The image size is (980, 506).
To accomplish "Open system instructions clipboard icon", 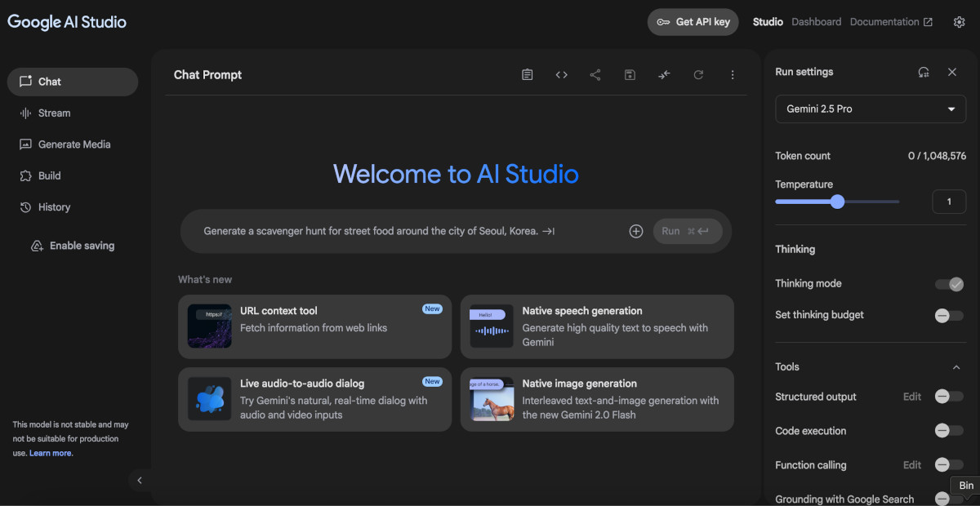I will 528,75.
